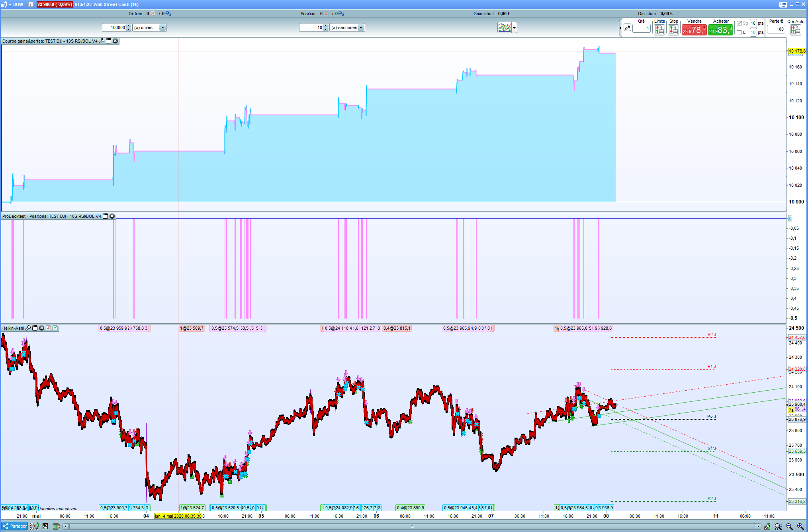Viewport: 808px width, 532px height.
Task: Click the green Acheter price button
Action: point(720,30)
